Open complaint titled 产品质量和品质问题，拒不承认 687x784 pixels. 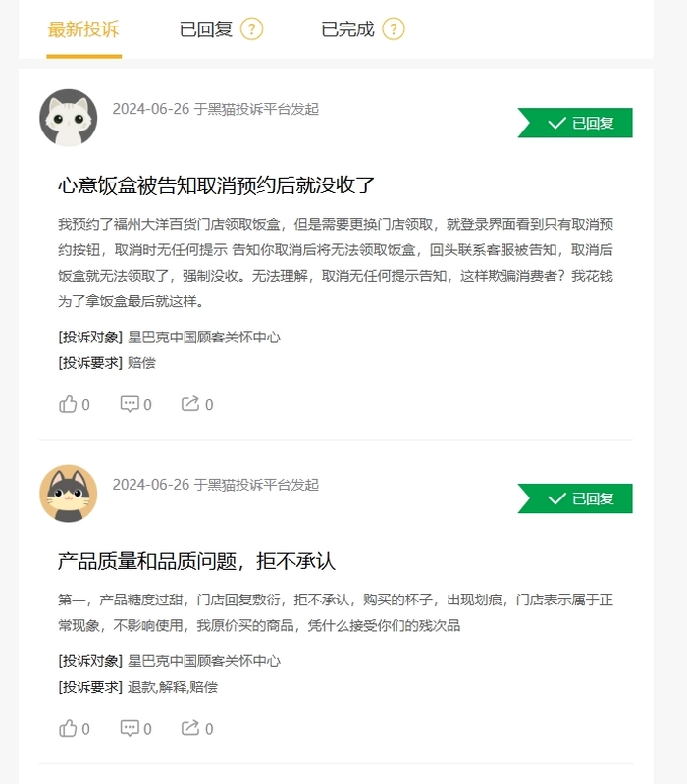pyautogui.click(x=196, y=561)
